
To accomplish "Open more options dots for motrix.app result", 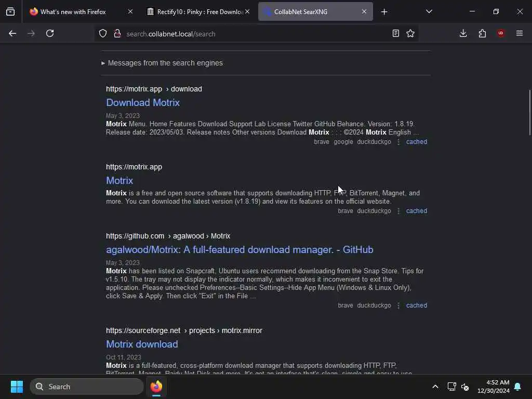I will pyautogui.click(x=398, y=211).
